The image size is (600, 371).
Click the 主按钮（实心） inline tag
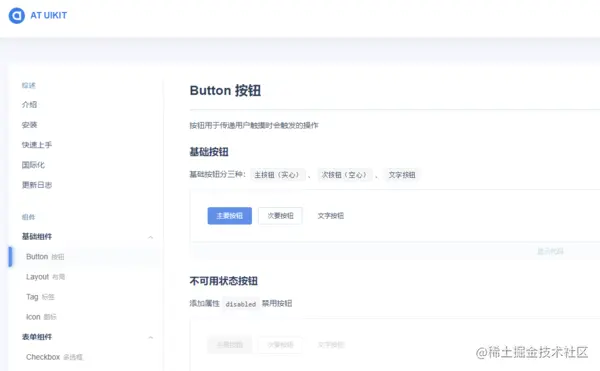[x=278, y=175]
